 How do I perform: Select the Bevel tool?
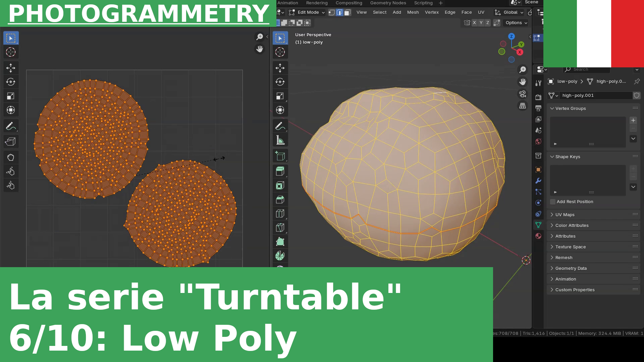[280, 200]
